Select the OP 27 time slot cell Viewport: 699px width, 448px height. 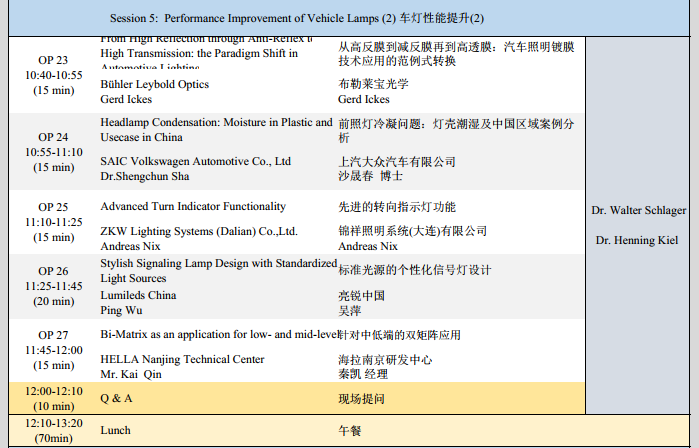53,350
